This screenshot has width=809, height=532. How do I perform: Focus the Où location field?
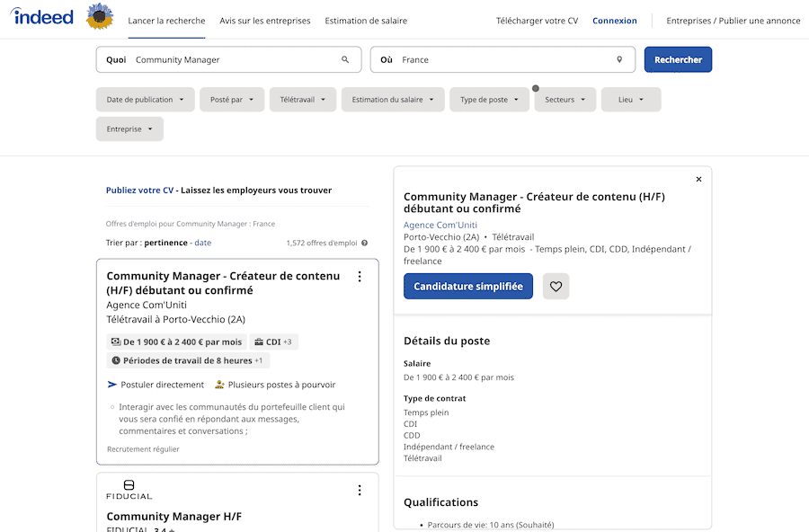(502, 59)
